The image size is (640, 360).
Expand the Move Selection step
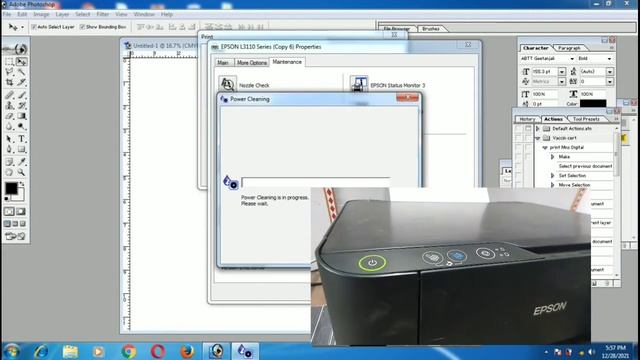click(553, 185)
